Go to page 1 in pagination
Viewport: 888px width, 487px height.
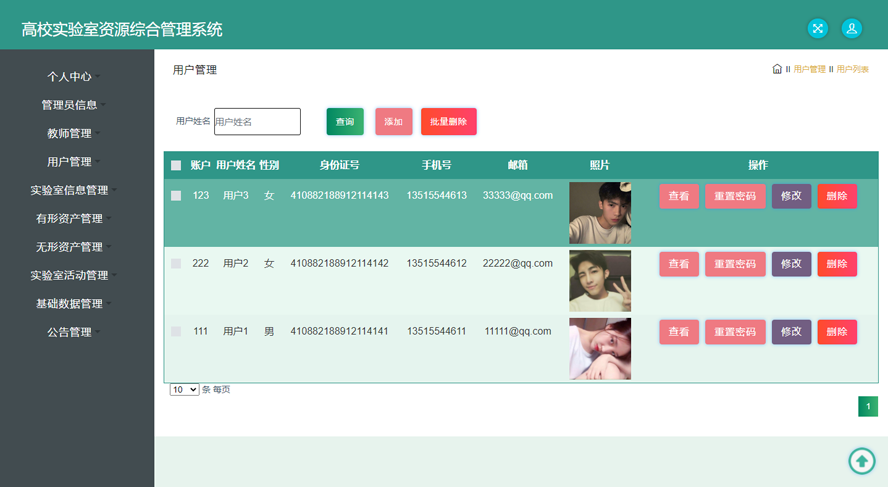click(x=867, y=407)
